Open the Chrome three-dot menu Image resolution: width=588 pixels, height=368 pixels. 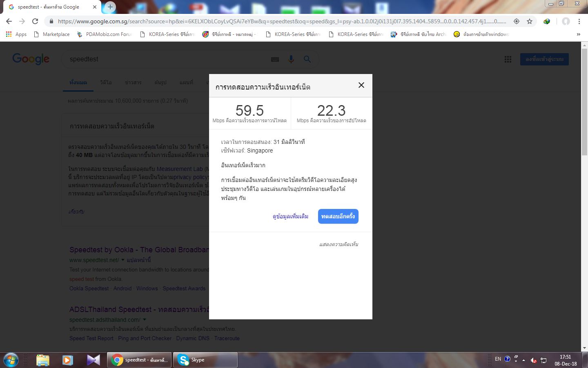tap(579, 21)
